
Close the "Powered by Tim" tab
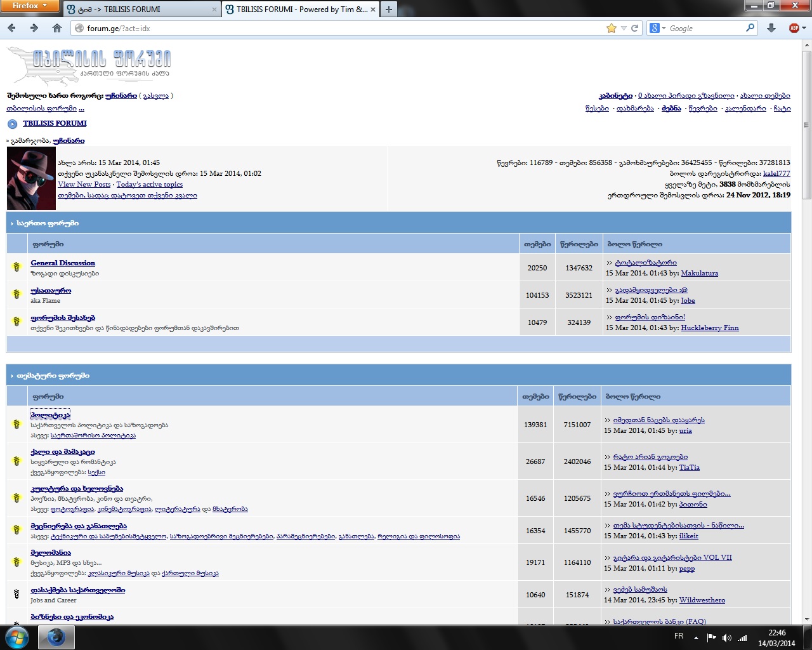[372, 10]
